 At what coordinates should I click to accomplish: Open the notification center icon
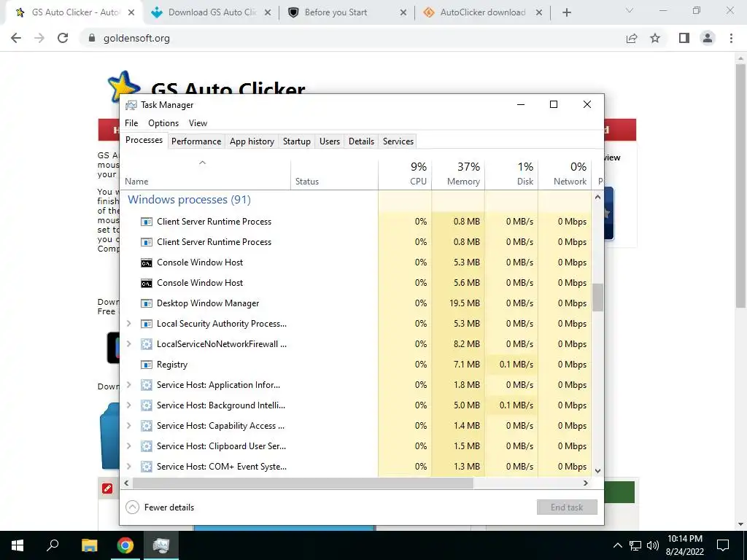(723, 545)
